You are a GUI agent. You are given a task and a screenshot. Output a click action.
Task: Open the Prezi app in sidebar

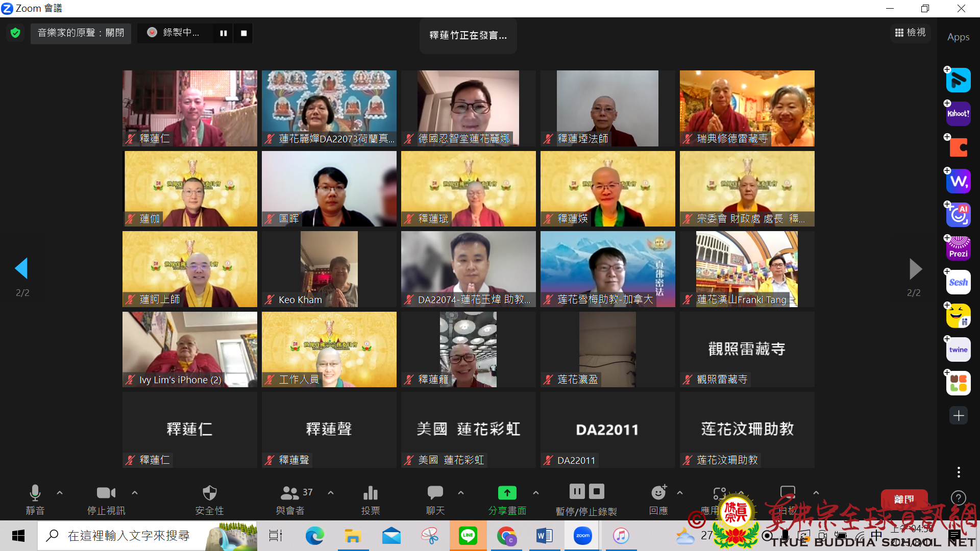click(x=958, y=248)
